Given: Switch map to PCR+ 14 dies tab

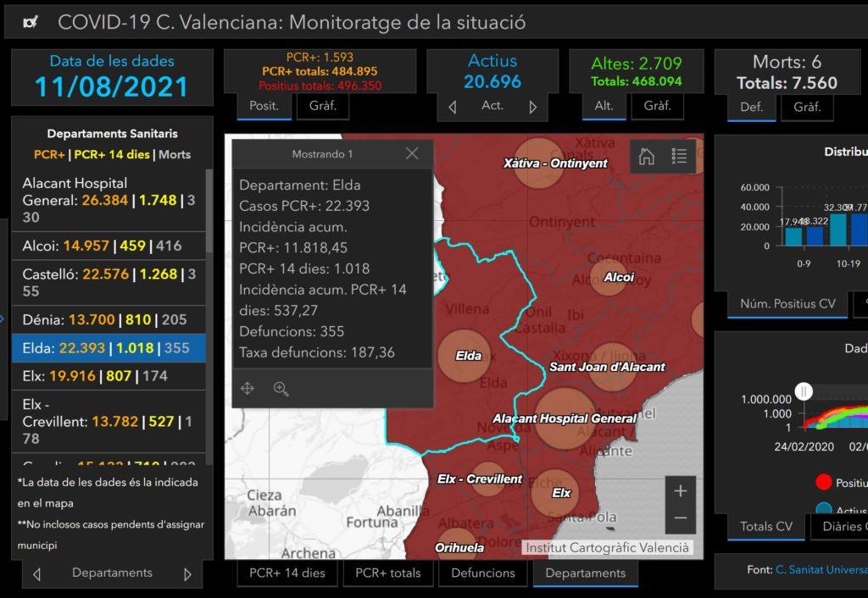Looking at the screenshot, I should point(287,573).
